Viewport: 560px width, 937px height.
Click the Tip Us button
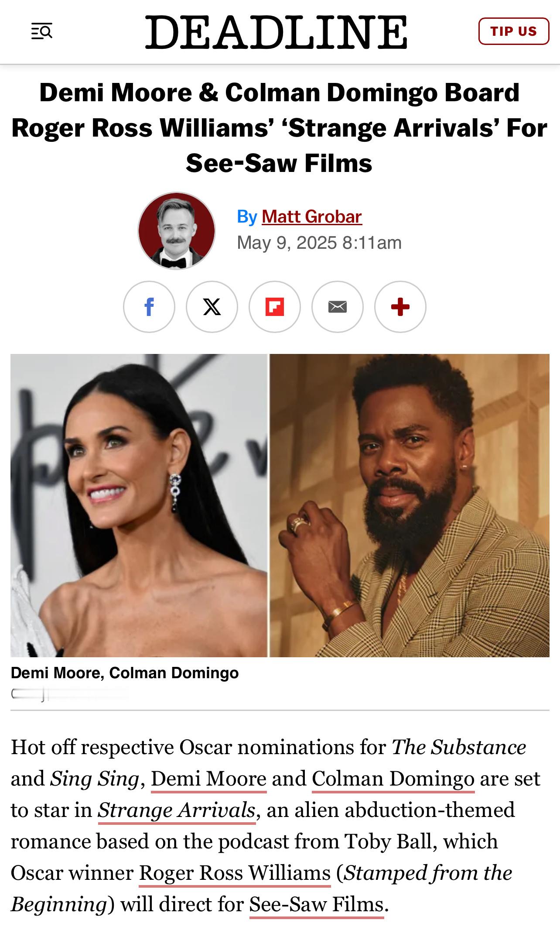[x=514, y=31]
